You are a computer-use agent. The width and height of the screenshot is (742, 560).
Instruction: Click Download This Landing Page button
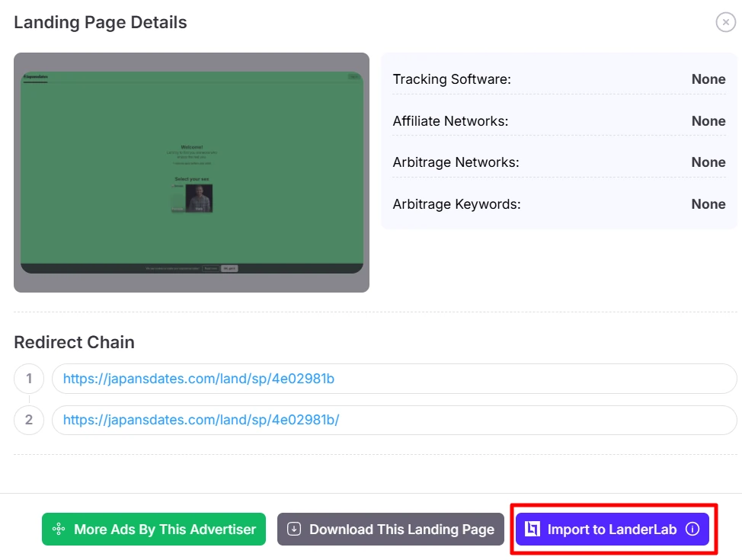click(390, 530)
